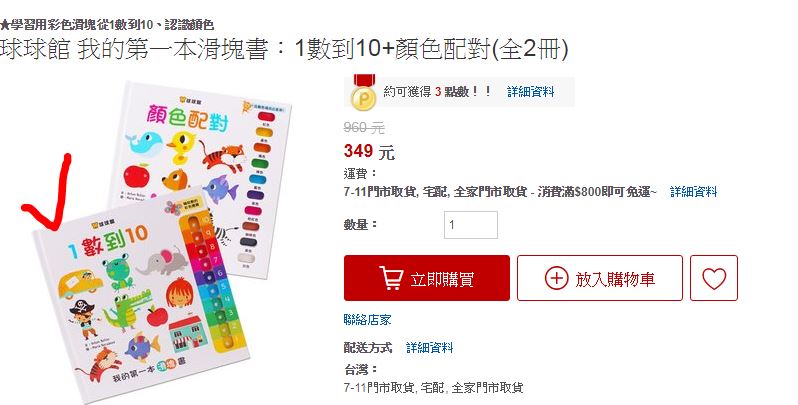Viewport: 798px width, 405px height.
Task: Open 詳細資料 link next to points
Action: 530,92
